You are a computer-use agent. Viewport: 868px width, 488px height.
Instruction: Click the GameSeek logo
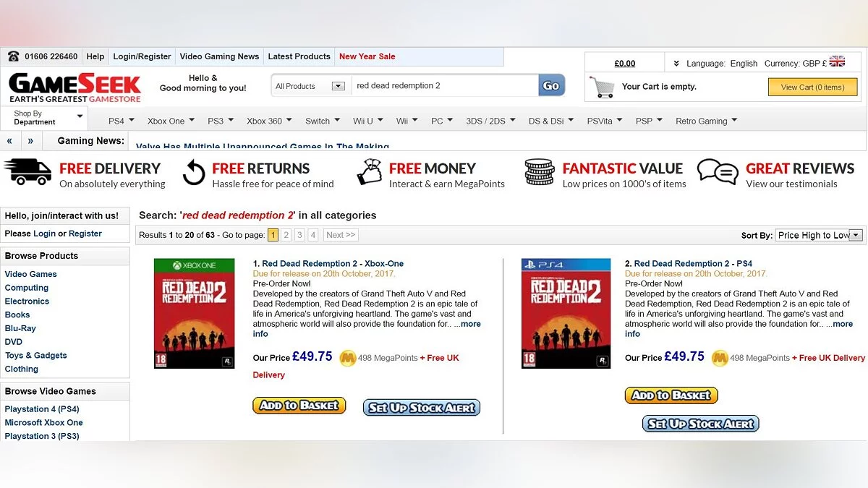pos(75,87)
